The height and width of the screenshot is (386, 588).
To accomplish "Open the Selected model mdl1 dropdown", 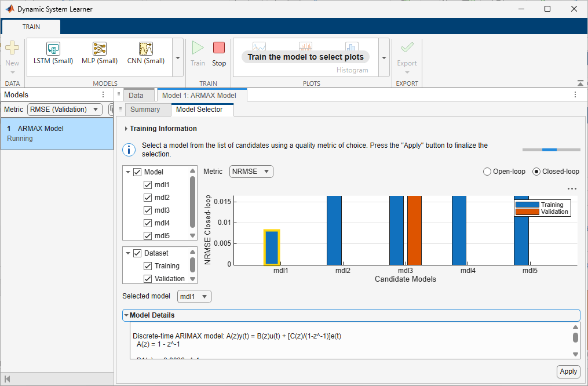I will point(194,296).
